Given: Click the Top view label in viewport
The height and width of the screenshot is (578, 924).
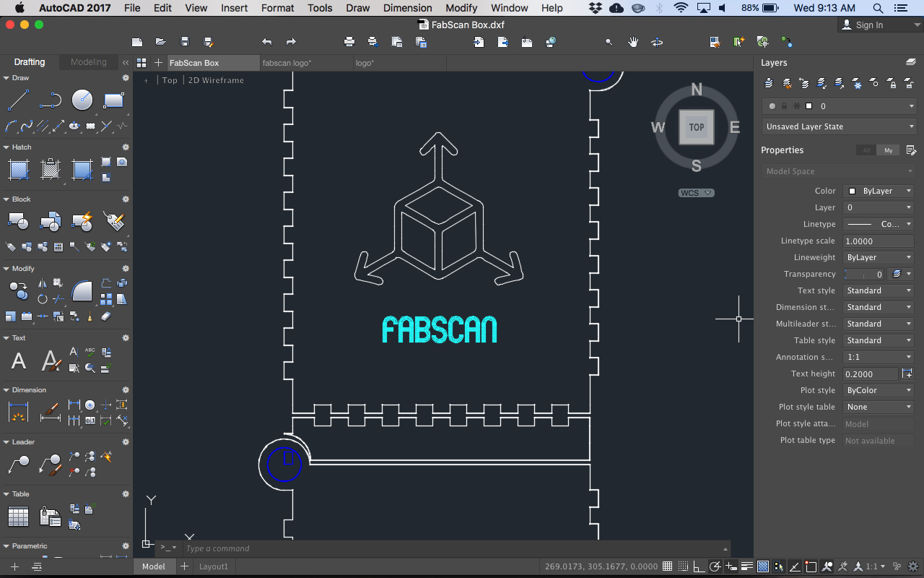Looking at the screenshot, I should 170,80.
